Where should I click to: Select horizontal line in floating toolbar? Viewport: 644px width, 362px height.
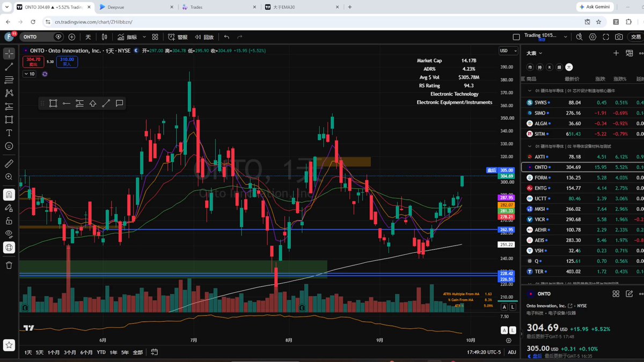(67, 103)
